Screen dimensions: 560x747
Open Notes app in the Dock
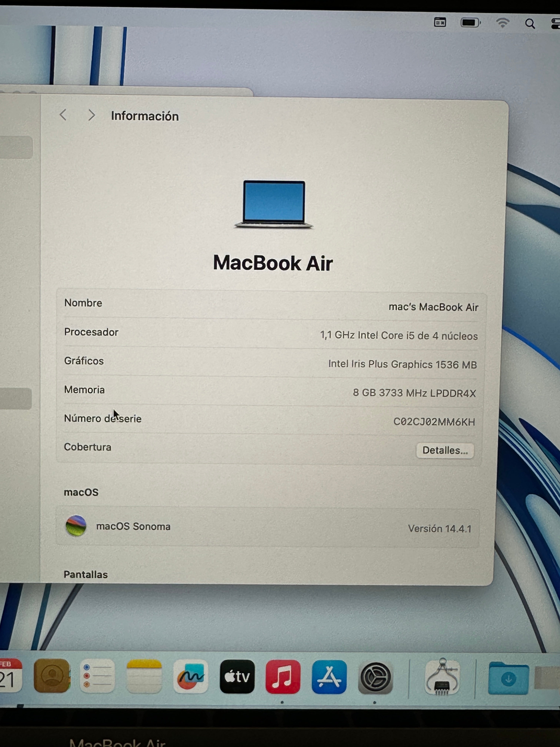(x=144, y=676)
